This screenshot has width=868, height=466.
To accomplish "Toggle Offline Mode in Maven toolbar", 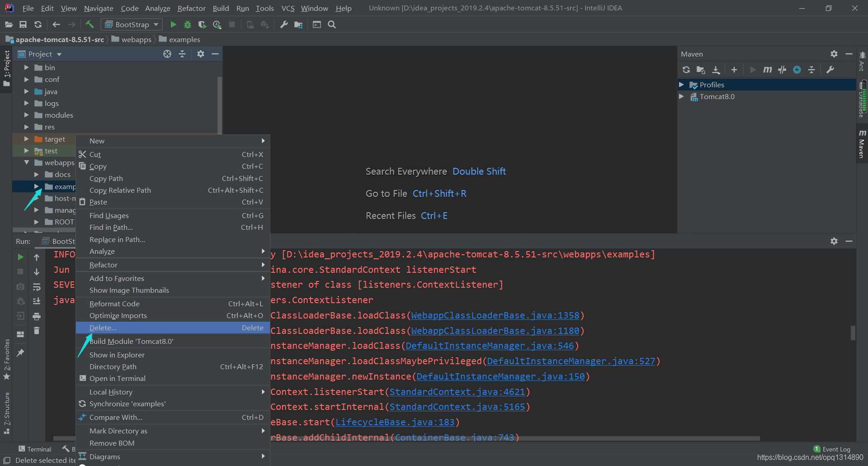I will point(782,70).
